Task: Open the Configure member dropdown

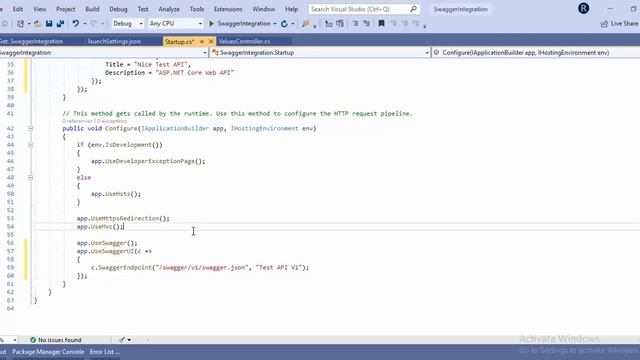Action: pos(536,53)
